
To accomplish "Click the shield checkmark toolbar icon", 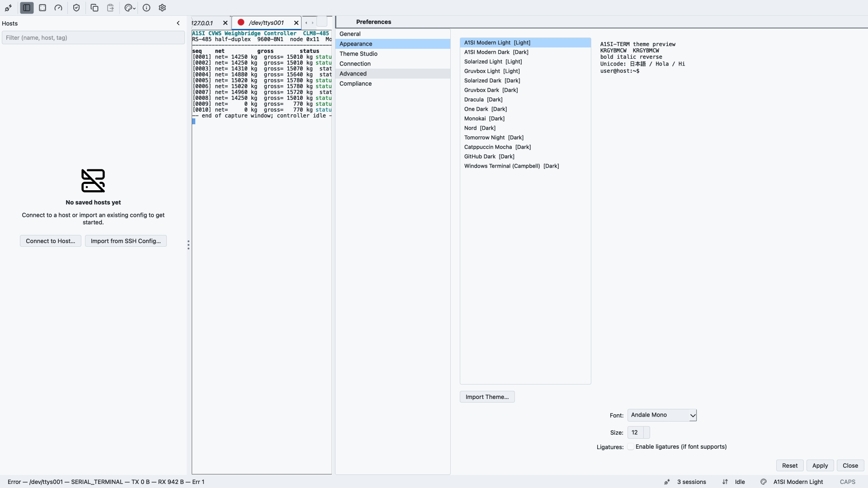I will (76, 8).
